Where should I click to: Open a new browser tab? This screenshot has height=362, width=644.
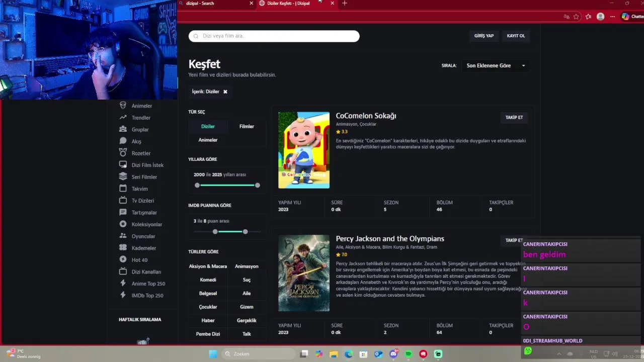(345, 3)
